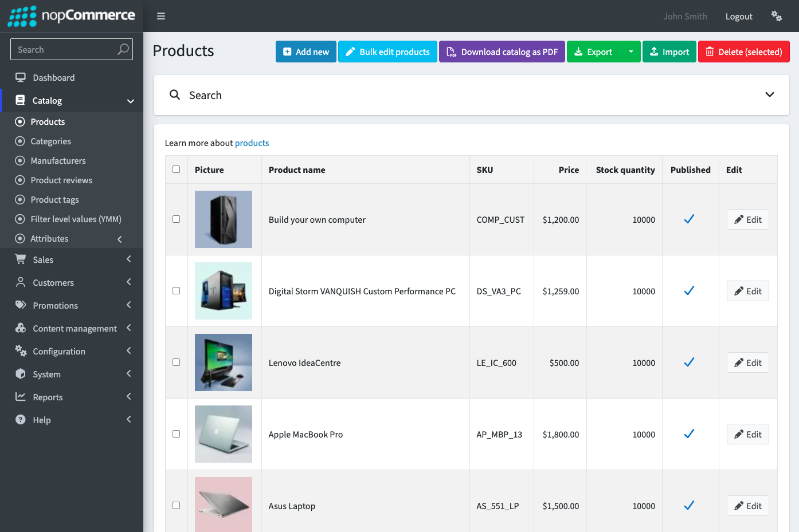
Task: Follow the products help link
Action: pos(252,143)
